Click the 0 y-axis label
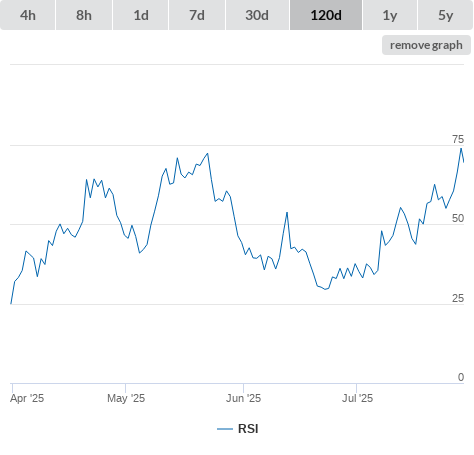This screenshot has height=455, width=474. pyautogui.click(x=461, y=377)
